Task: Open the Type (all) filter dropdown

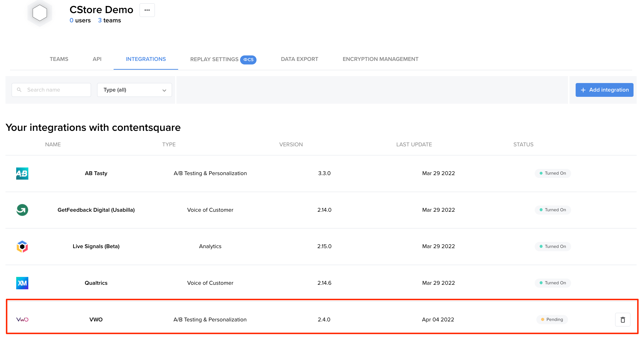Action: (135, 90)
